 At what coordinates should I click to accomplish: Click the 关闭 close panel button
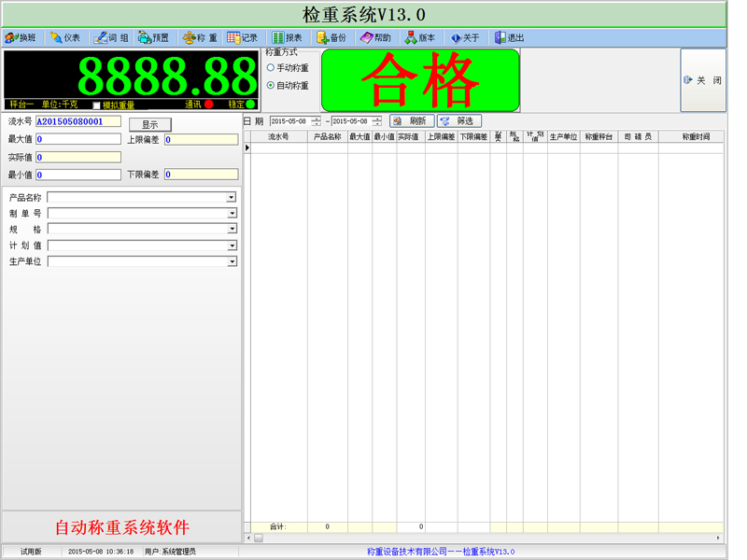click(703, 80)
